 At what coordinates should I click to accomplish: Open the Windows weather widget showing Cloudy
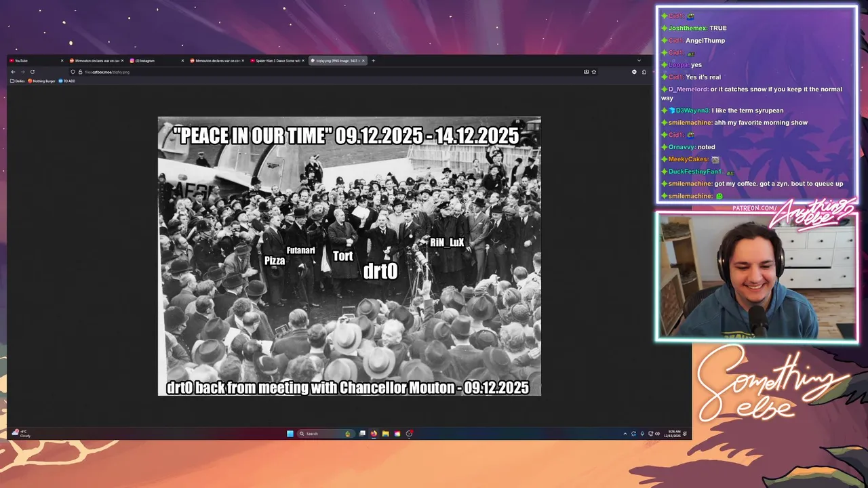(x=22, y=433)
